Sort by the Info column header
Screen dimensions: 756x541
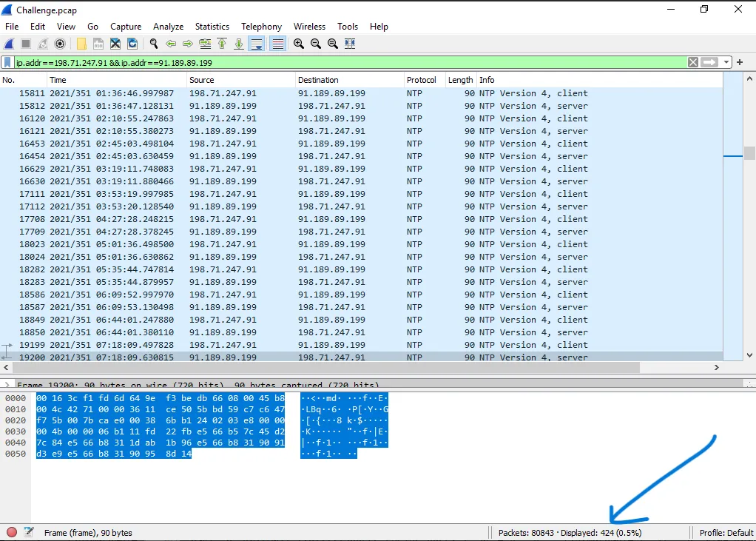pos(600,80)
